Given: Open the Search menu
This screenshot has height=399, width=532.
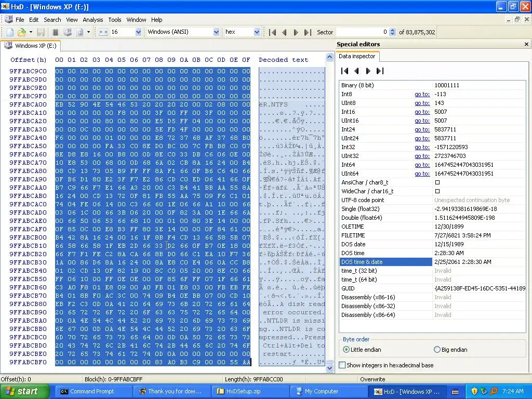Looking at the screenshot, I should click(52, 20).
